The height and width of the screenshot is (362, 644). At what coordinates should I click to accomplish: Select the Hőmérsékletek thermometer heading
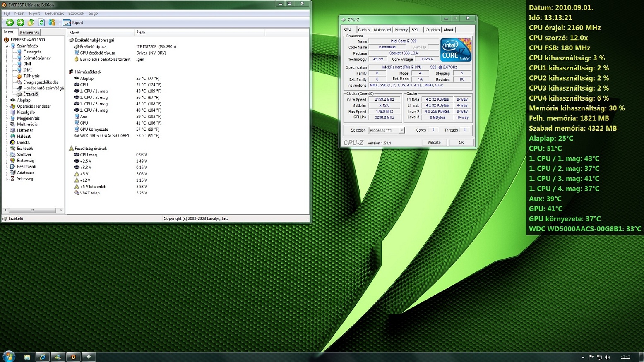pyautogui.click(x=85, y=72)
